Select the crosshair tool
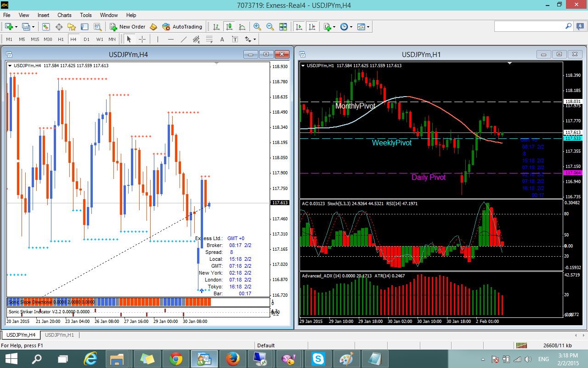 (x=142, y=39)
